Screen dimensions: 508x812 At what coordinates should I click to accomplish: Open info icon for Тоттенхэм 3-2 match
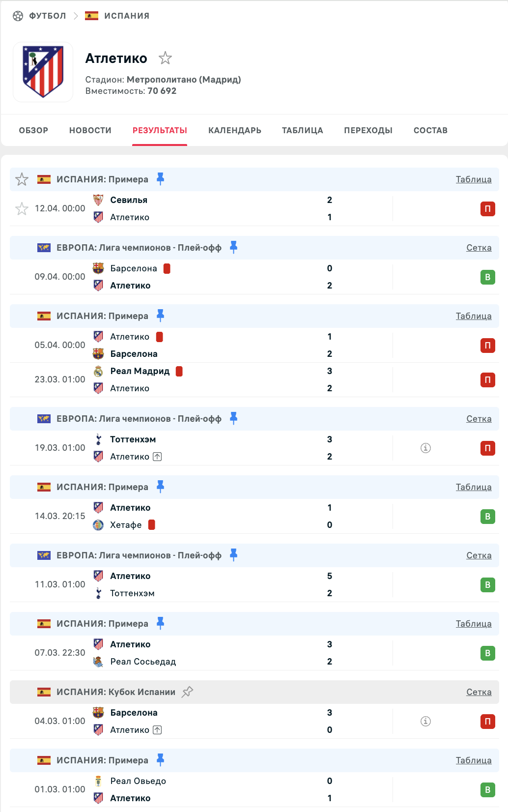pos(425,448)
